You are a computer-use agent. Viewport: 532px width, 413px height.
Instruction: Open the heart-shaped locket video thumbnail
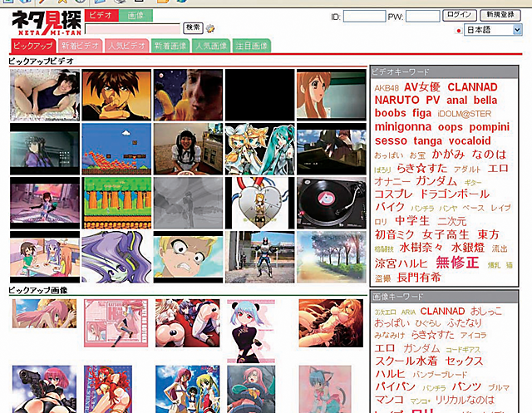(x=260, y=203)
